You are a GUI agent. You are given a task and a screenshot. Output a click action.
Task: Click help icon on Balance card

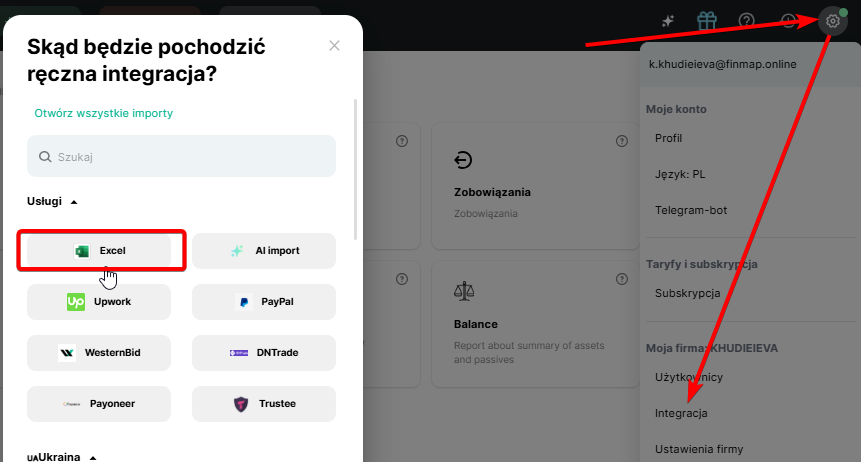point(621,279)
